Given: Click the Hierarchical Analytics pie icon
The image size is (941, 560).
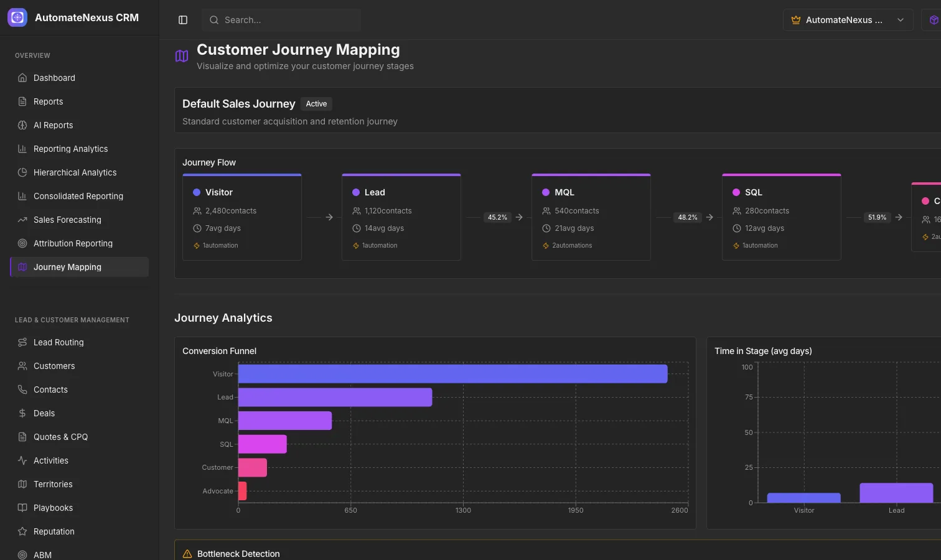Looking at the screenshot, I should (22, 172).
